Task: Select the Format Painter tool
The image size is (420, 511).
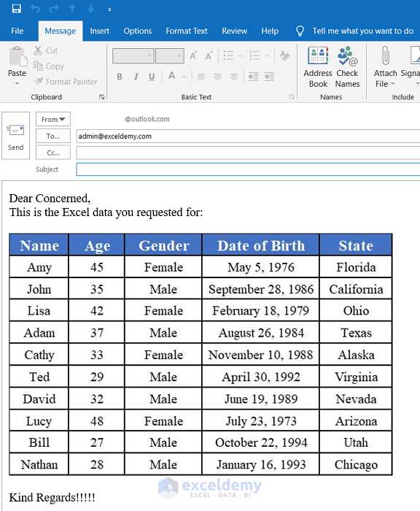Action: 66,82
